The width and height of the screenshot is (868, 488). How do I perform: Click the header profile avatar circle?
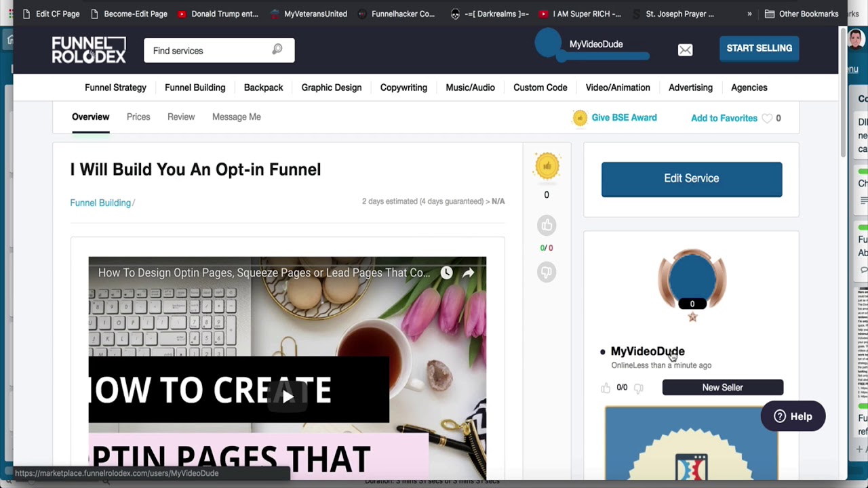[x=548, y=43]
